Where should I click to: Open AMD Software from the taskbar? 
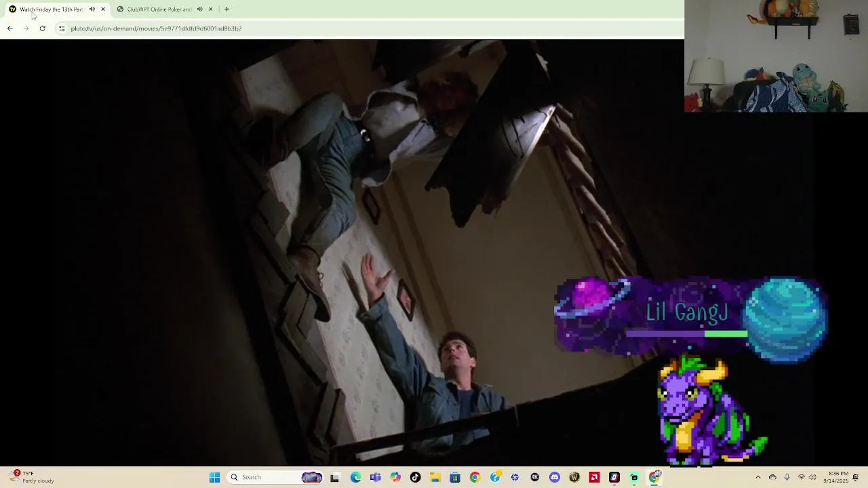click(x=595, y=477)
